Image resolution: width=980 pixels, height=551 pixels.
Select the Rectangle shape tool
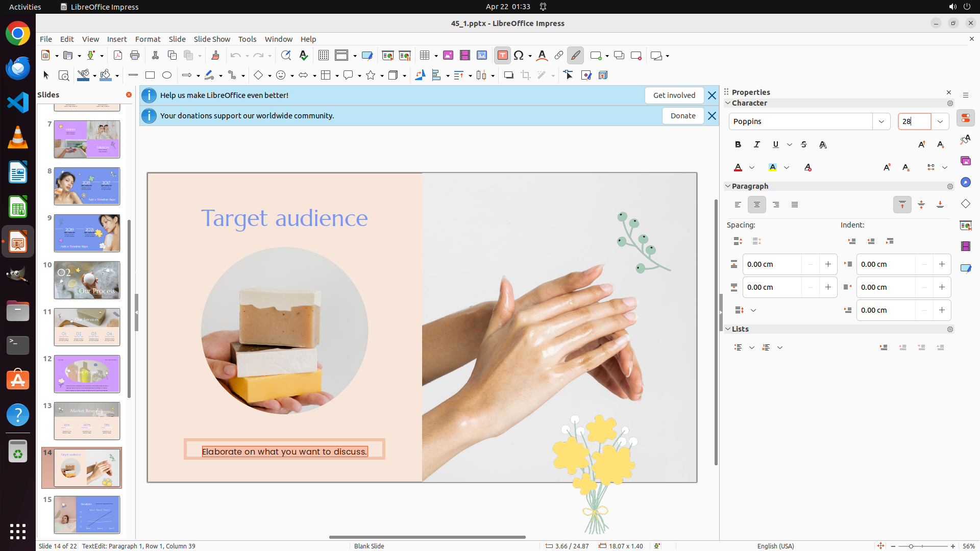pos(150,76)
